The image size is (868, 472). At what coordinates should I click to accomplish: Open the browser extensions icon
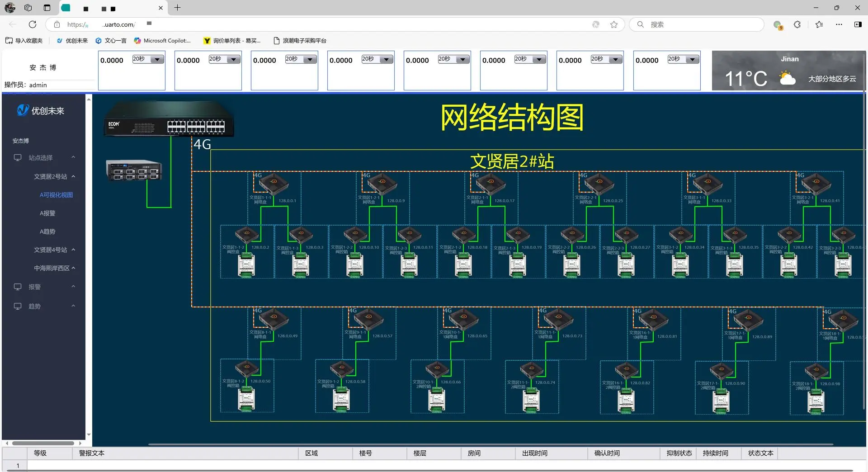tap(797, 24)
